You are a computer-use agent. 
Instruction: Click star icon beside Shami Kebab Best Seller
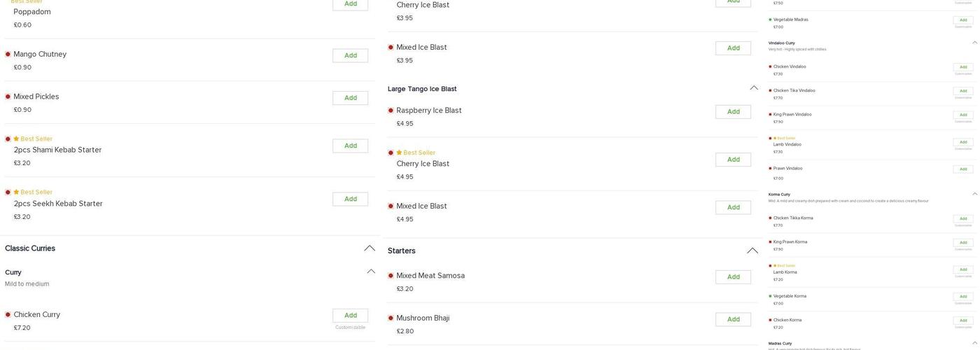click(16, 139)
